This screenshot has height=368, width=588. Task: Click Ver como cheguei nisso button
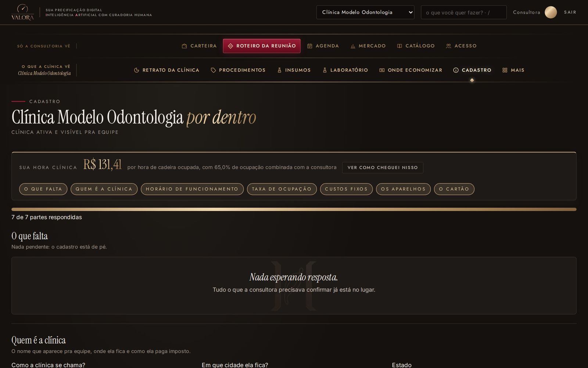[x=383, y=167]
